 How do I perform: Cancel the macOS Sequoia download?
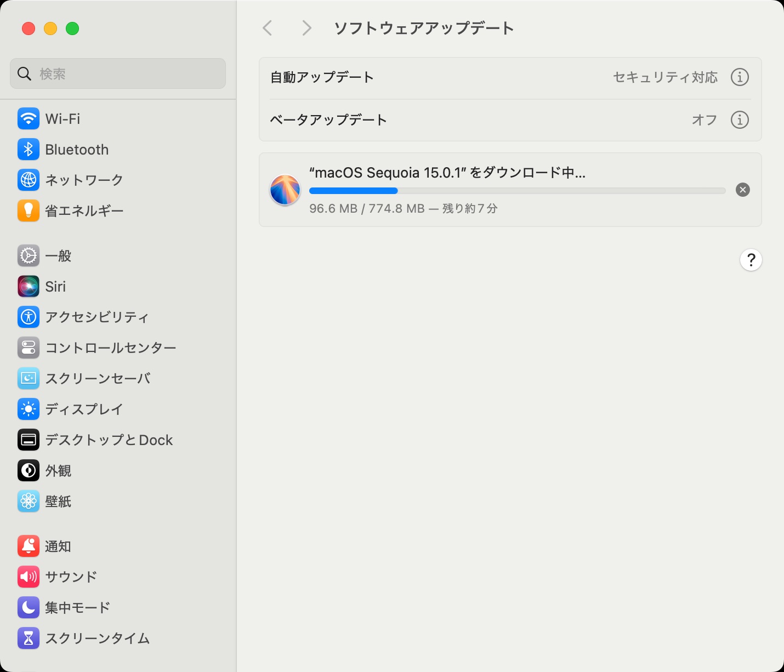tap(743, 190)
